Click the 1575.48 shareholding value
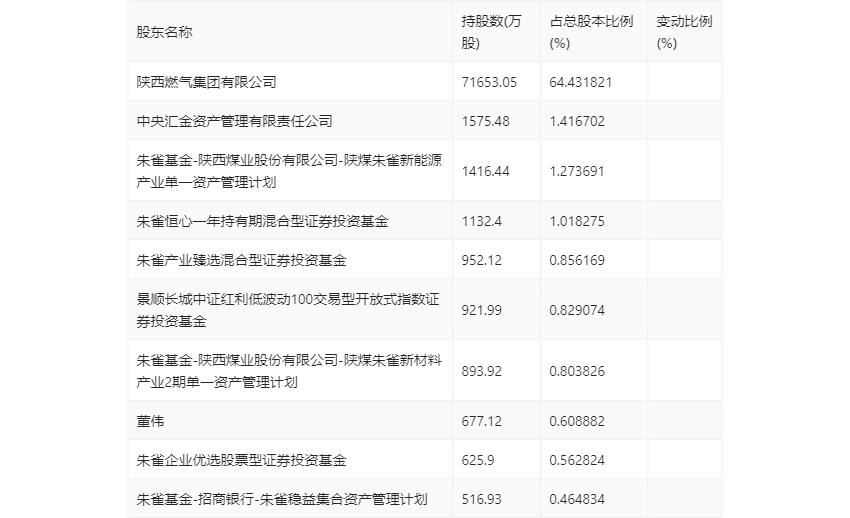Screen dimensions: 850x518 tap(485, 121)
